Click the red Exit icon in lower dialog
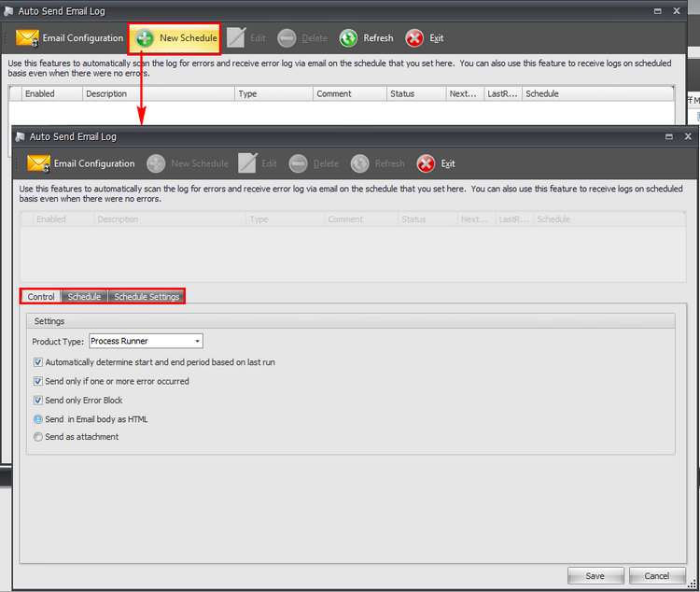 (x=426, y=163)
